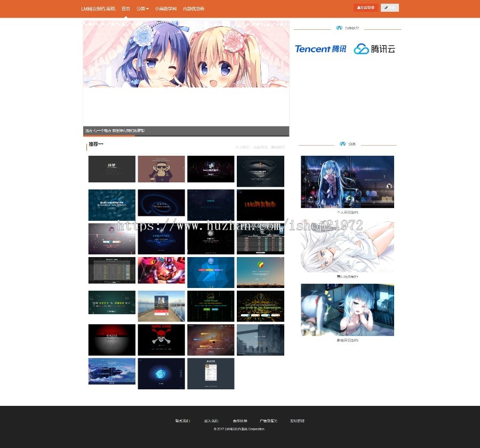The image size is (480, 448).
Task: Open the red game character art thumbnail
Action: pyautogui.click(x=161, y=270)
